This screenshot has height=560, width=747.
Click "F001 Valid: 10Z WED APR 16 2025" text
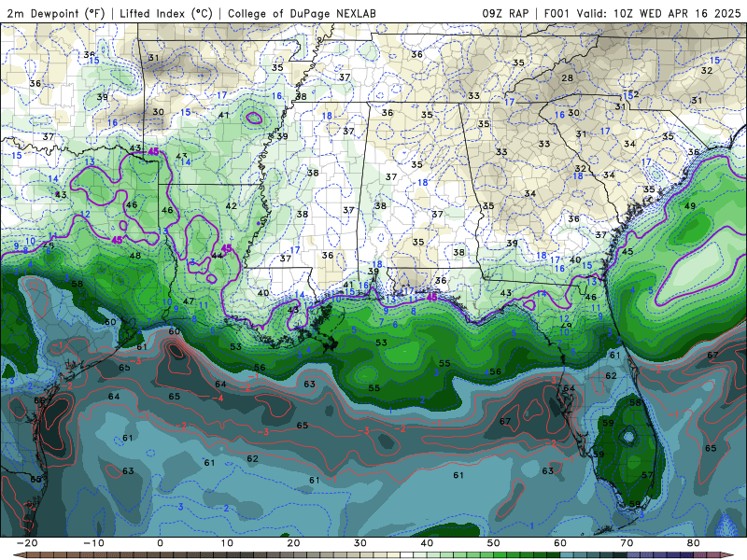pos(642,13)
